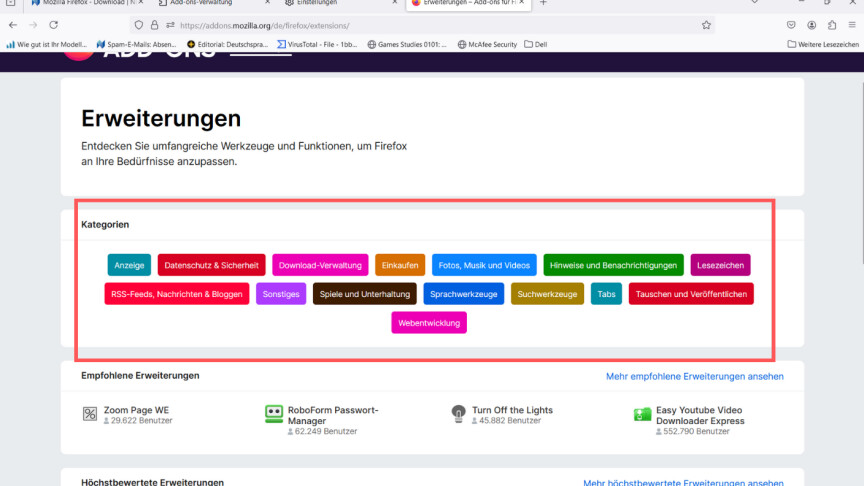Select the RSS-Feeds, Nachrichten & Bloggen category
The width and height of the screenshot is (864, 486).
point(177,294)
